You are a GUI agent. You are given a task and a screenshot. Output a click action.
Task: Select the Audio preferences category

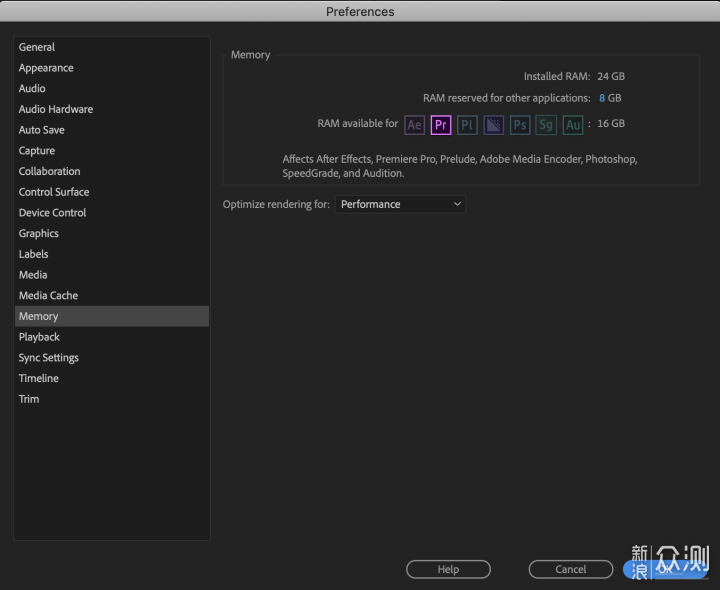(112, 88)
